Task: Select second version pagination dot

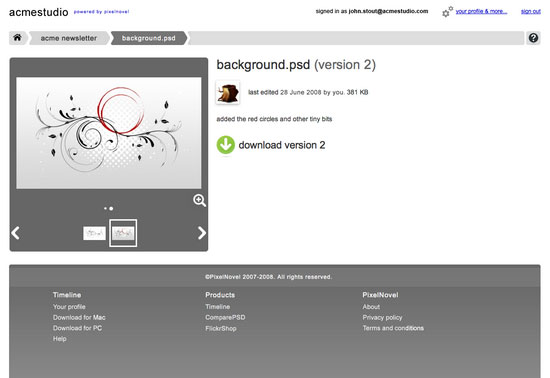Action: coord(111,208)
